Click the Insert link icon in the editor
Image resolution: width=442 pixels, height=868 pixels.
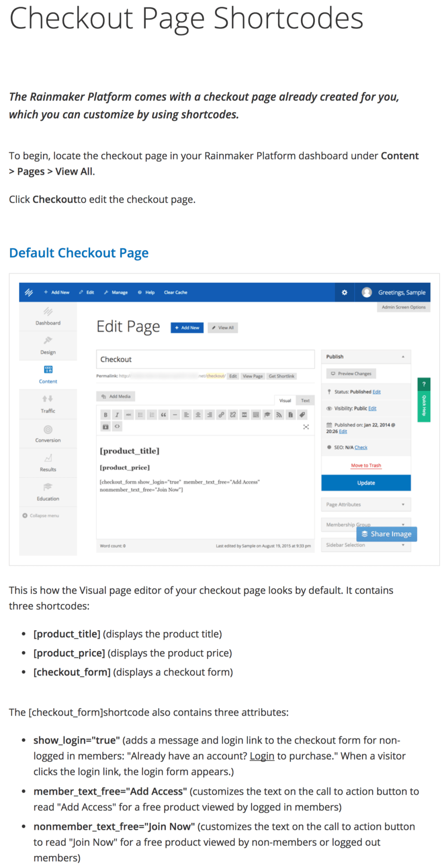pos(221,415)
